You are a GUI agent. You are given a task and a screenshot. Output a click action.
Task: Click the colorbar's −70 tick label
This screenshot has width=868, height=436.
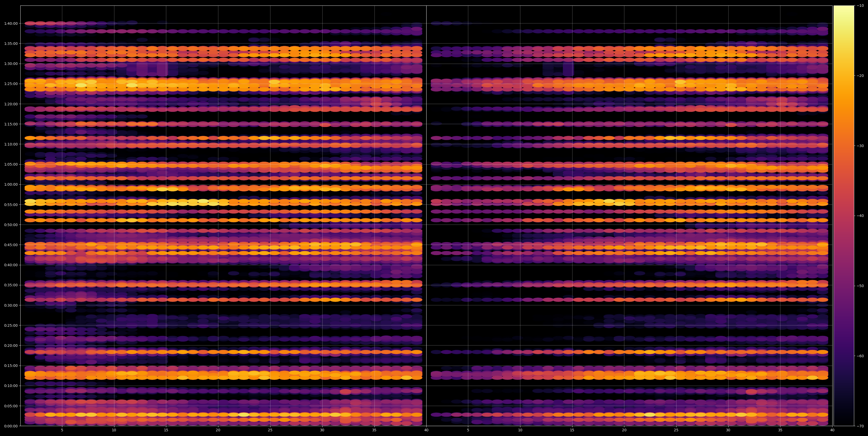860,426
